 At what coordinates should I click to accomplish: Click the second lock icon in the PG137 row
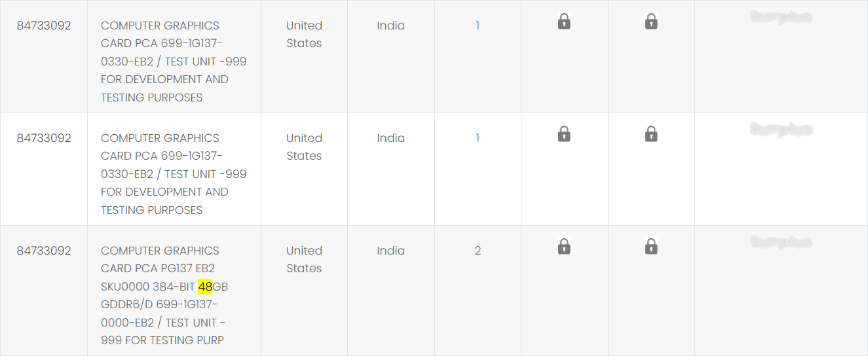(x=651, y=247)
